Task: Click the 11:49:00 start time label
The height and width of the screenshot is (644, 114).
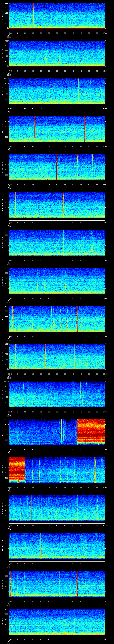Action: tap(9, 147)
